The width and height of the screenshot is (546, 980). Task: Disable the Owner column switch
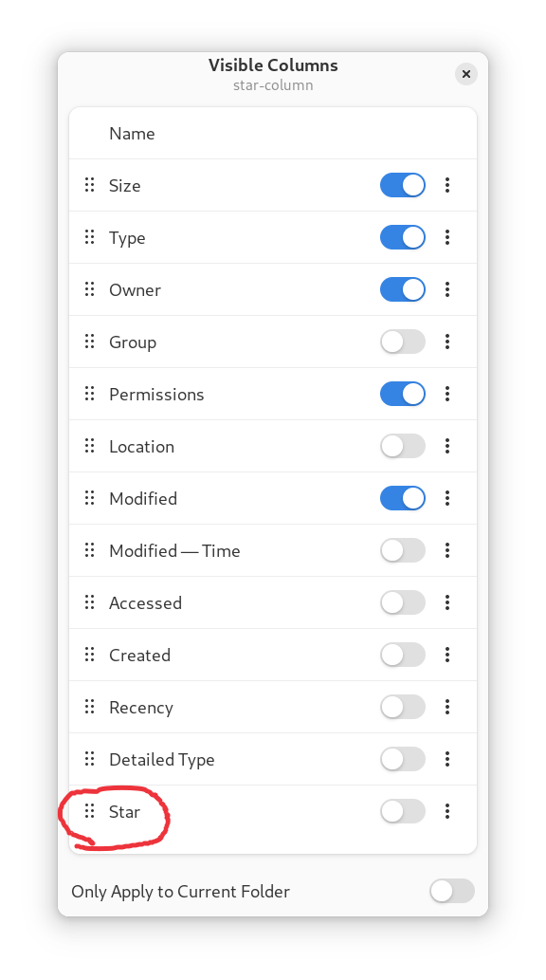click(403, 289)
